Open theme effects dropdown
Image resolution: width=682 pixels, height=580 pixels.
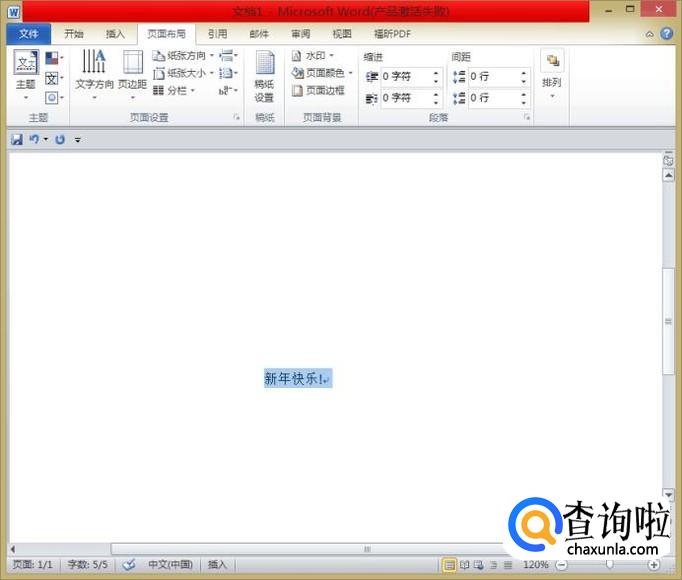click(54, 97)
